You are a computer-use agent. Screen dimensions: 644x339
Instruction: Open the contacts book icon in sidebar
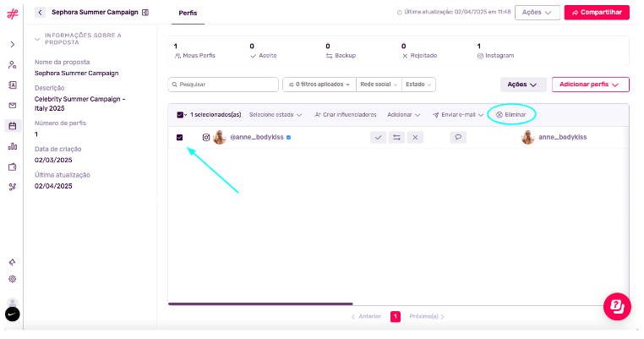click(13, 85)
